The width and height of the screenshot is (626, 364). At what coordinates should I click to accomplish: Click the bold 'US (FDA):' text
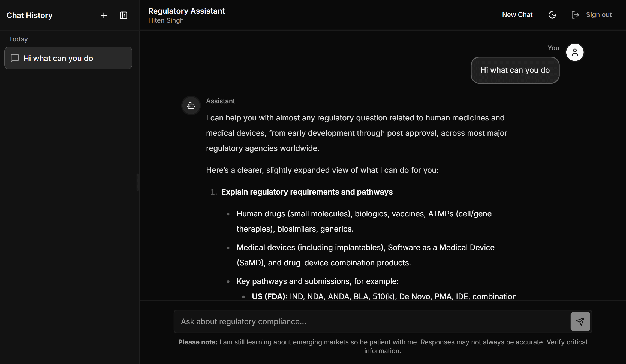point(269,296)
